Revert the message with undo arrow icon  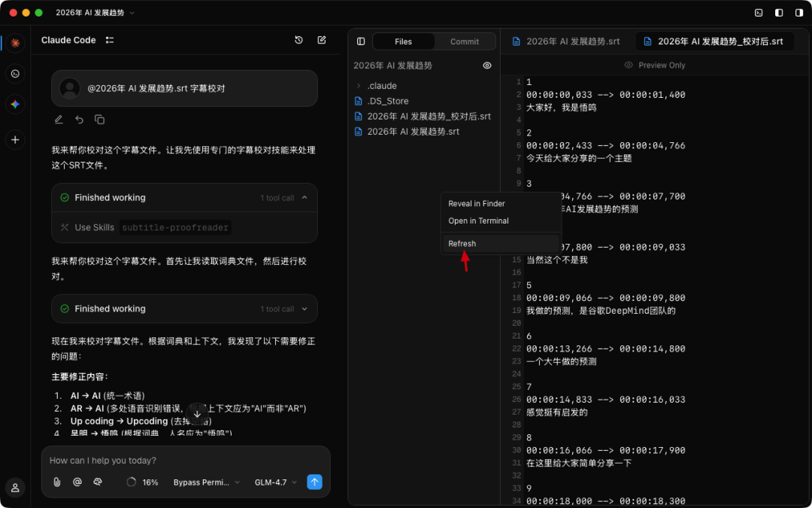(79, 120)
